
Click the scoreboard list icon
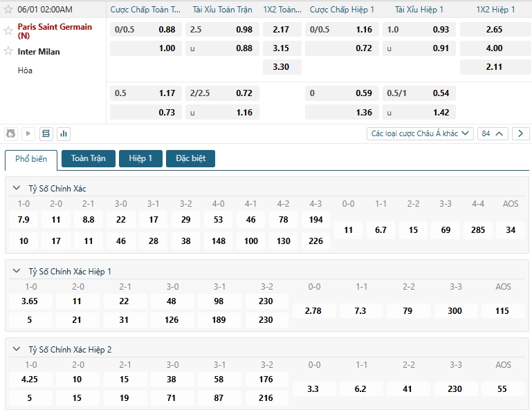click(46, 133)
